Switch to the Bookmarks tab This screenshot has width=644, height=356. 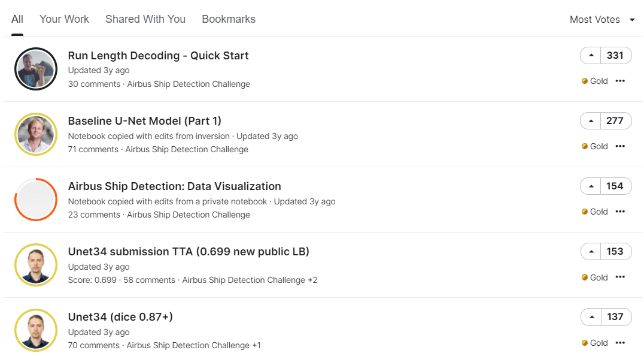pyautogui.click(x=229, y=19)
